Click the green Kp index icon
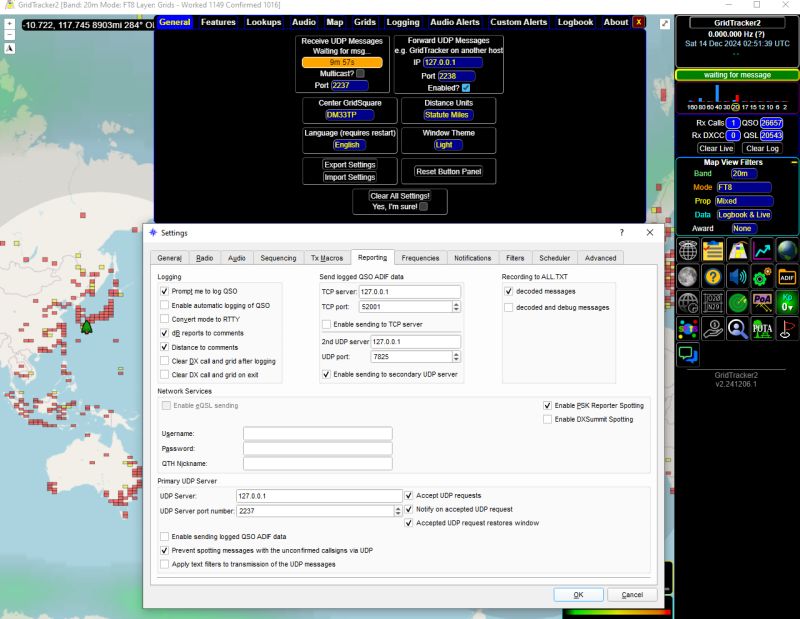The width and height of the screenshot is (800, 619). point(787,303)
